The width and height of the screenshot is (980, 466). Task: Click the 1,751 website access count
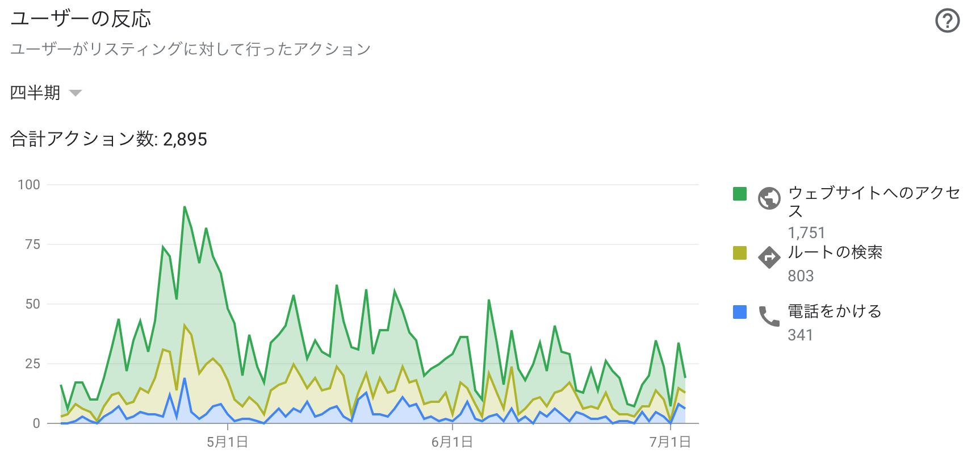[806, 232]
